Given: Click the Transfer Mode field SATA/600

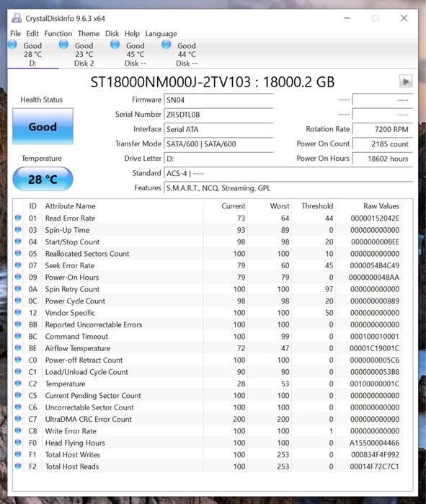Looking at the screenshot, I should tap(218, 144).
